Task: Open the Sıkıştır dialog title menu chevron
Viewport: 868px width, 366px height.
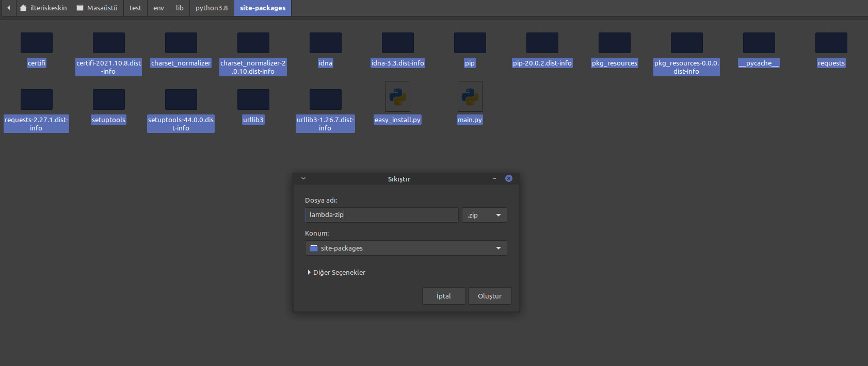Action: 303,178
